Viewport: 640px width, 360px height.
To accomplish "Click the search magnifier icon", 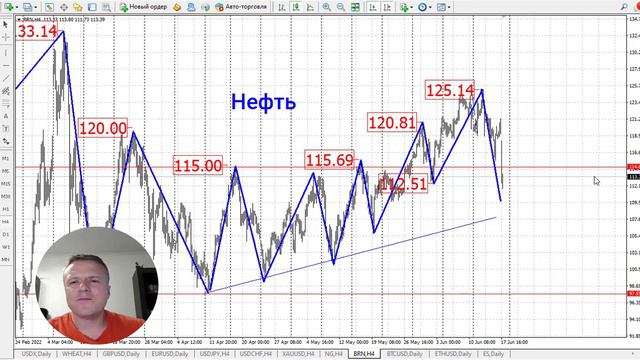I will (x=624, y=7).
